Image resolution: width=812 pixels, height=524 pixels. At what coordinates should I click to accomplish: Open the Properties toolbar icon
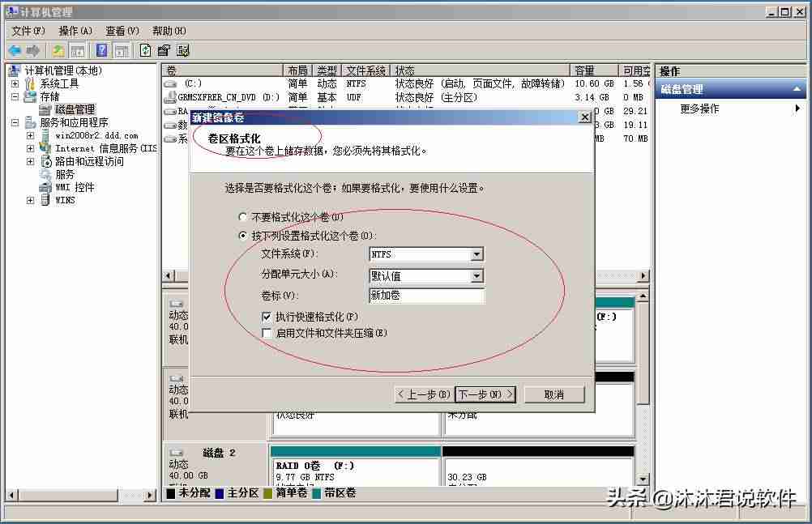[x=164, y=50]
